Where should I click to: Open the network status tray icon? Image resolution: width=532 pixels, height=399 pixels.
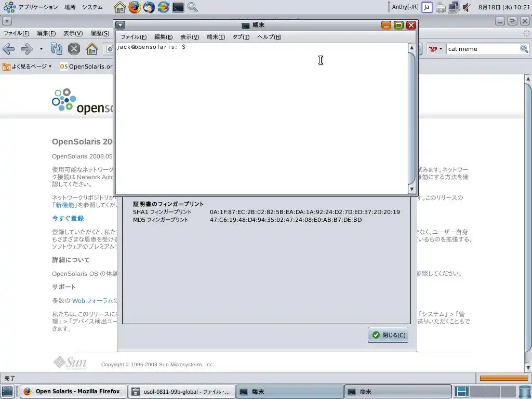454,7
